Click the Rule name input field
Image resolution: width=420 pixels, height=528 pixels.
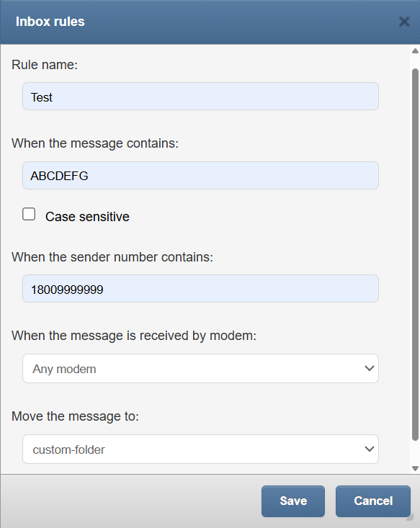coord(200,97)
